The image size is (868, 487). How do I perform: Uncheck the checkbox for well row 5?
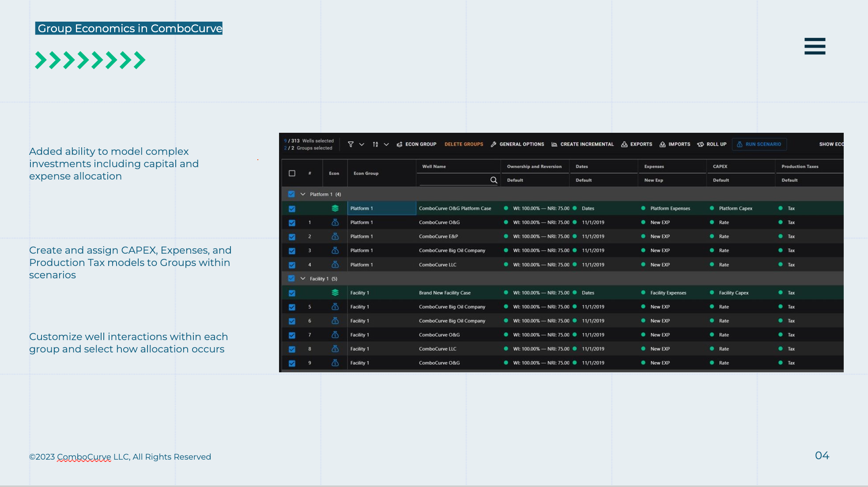coord(292,307)
